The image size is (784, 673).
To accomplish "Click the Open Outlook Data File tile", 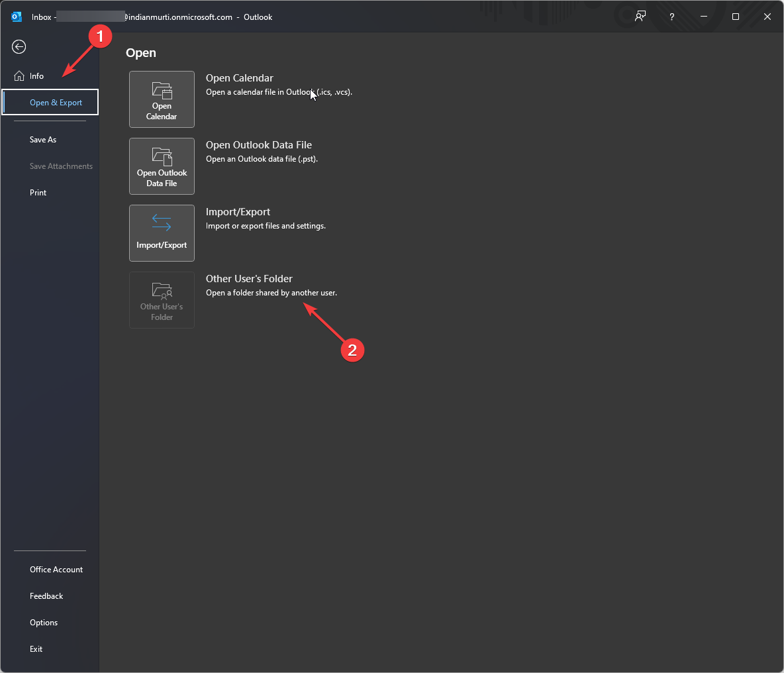I will [162, 166].
